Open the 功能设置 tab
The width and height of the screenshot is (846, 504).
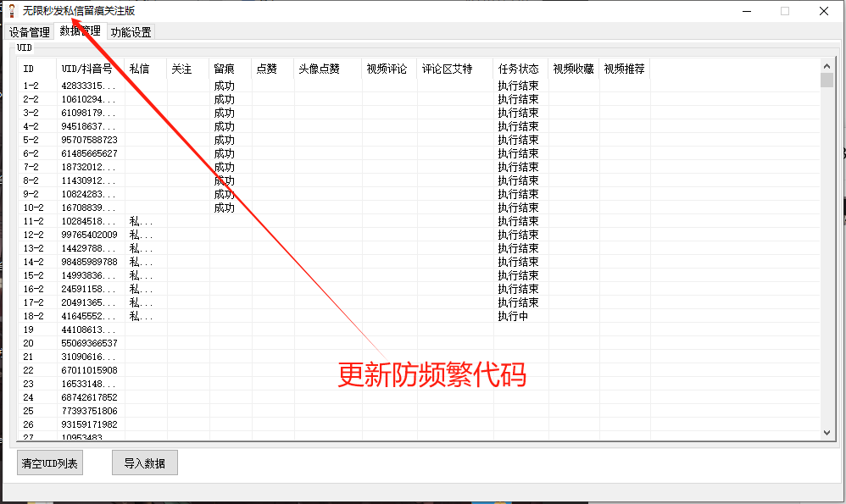coord(129,31)
